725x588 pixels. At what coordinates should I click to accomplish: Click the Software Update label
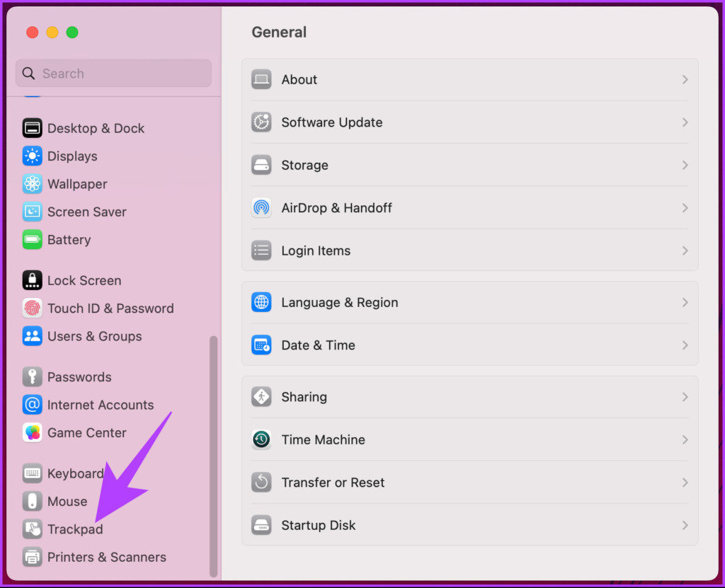332,122
